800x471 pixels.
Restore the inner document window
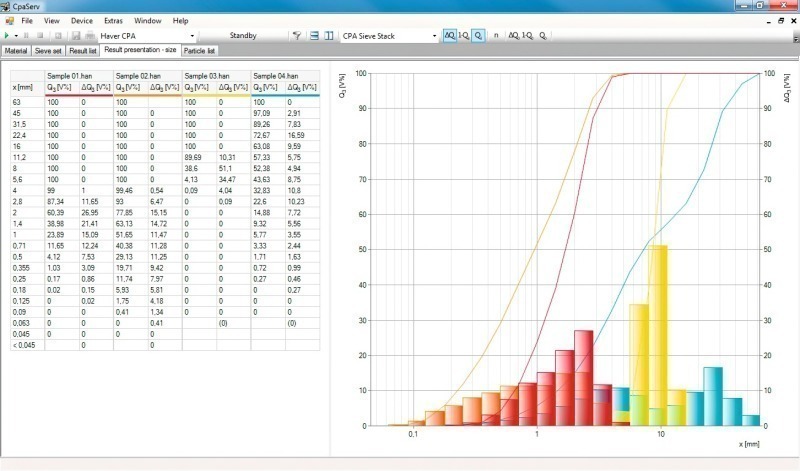pyautogui.click(x=781, y=21)
